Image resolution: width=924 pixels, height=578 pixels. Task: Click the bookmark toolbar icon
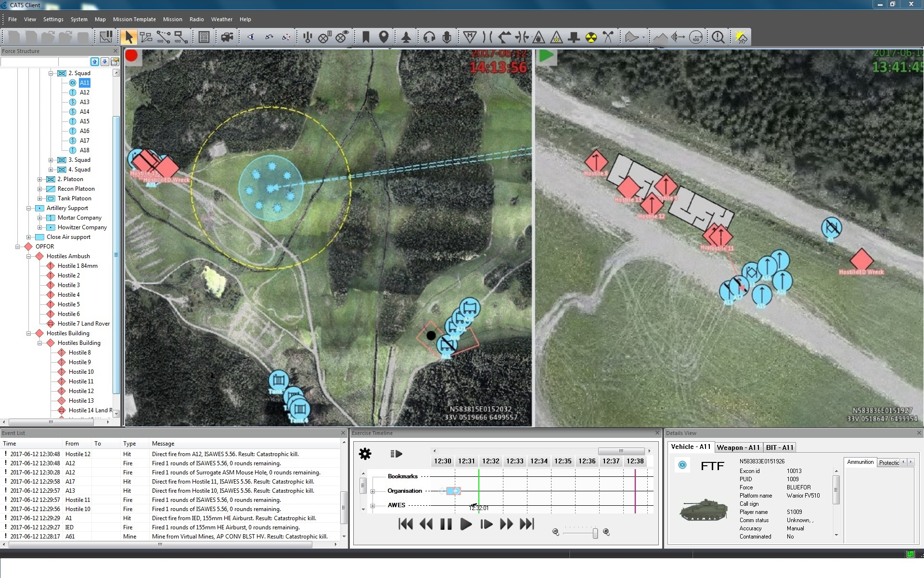point(365,37)
